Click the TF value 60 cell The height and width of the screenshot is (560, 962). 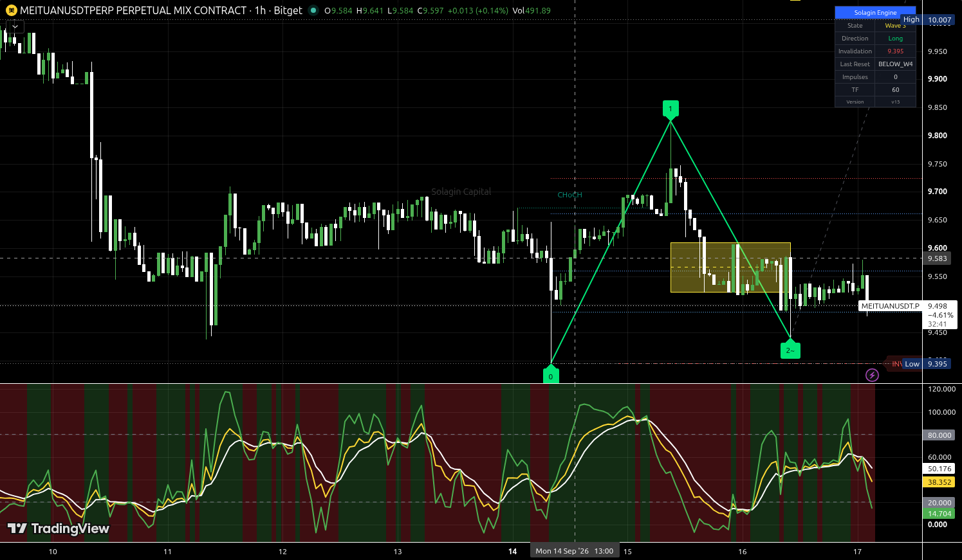click(x=895, y=90)
